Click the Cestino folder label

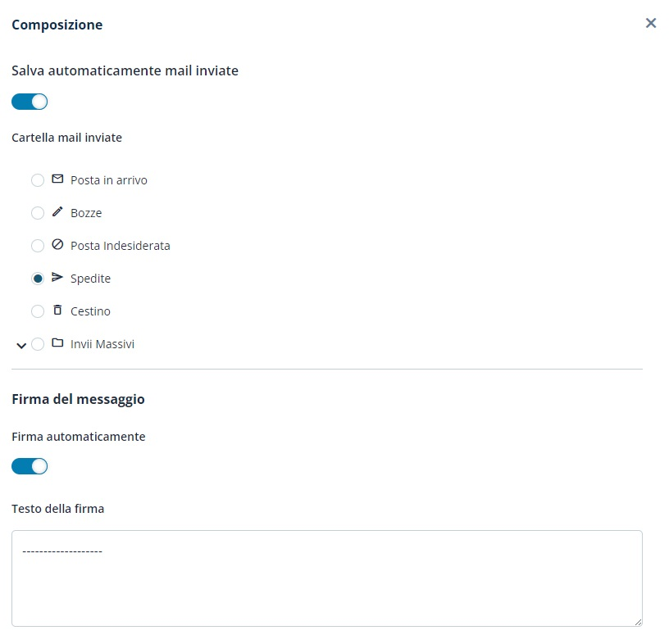90,311
